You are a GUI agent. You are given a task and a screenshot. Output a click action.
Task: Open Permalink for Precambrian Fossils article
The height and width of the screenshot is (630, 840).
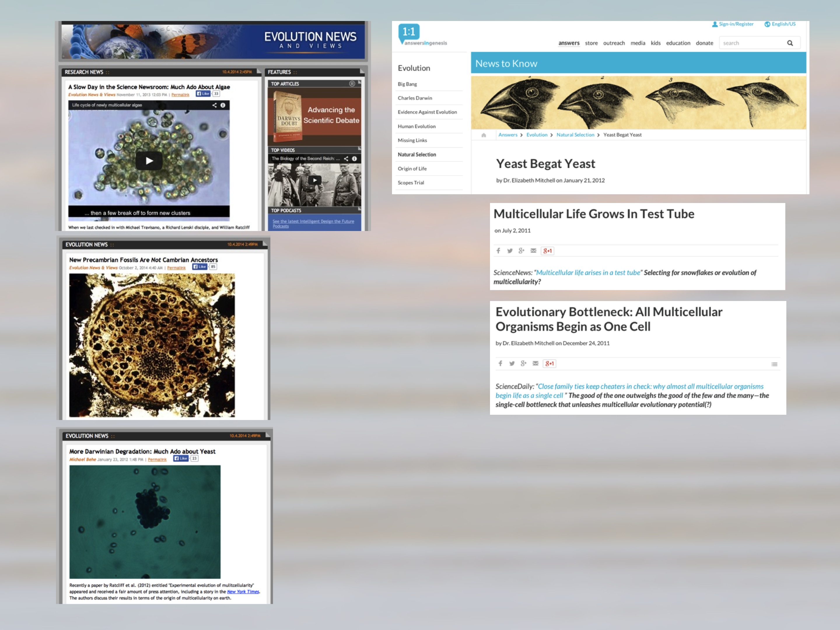tap(176, 268)
